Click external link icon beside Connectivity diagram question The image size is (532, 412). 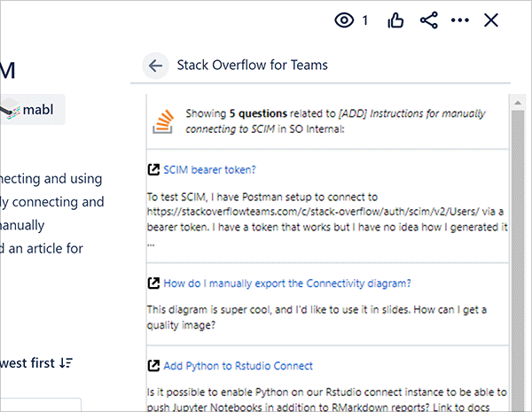coord(154,284)
